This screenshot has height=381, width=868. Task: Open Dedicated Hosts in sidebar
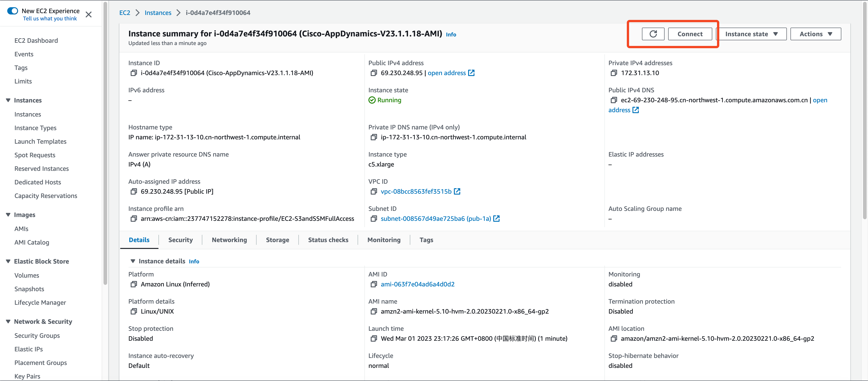(x=38, y=182)
